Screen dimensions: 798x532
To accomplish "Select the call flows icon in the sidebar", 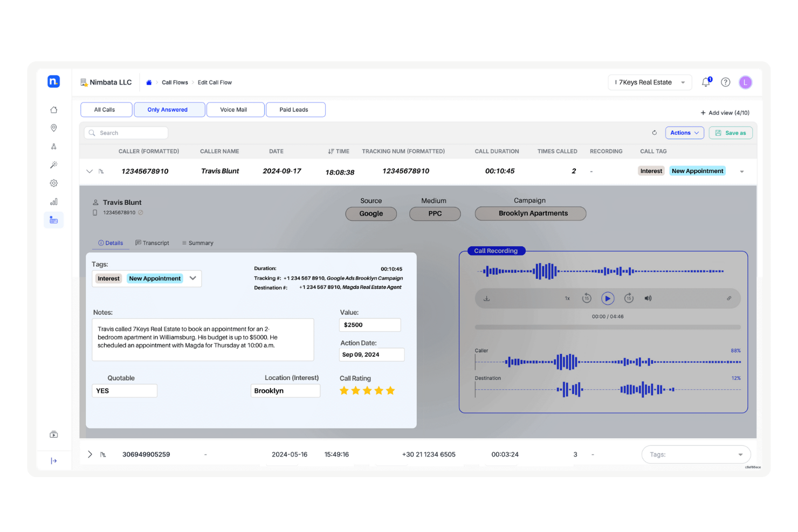I will tap(53, 146).
